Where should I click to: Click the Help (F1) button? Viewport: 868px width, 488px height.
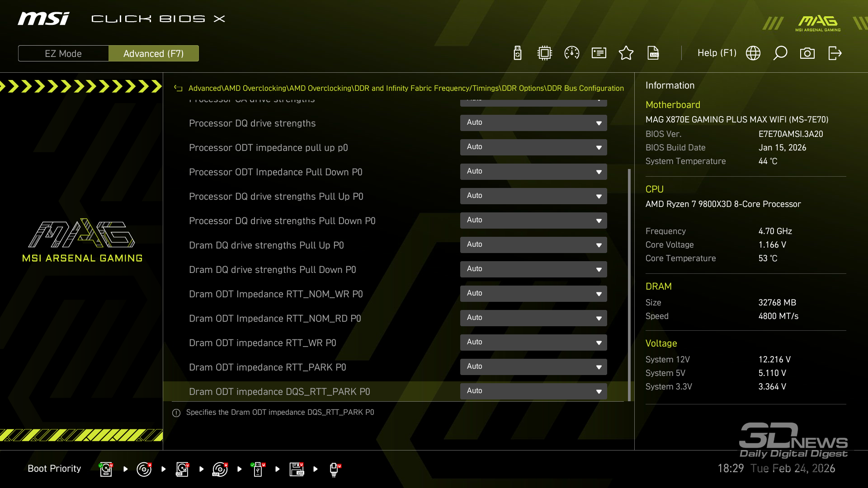(717, 53)
